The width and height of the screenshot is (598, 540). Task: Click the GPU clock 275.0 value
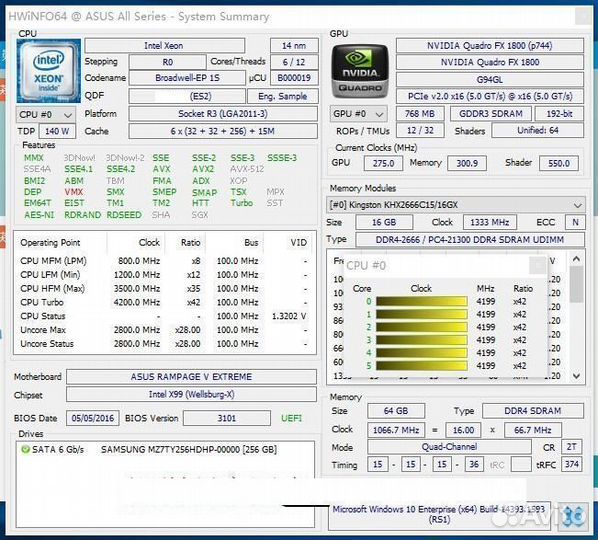pos(383,163)
